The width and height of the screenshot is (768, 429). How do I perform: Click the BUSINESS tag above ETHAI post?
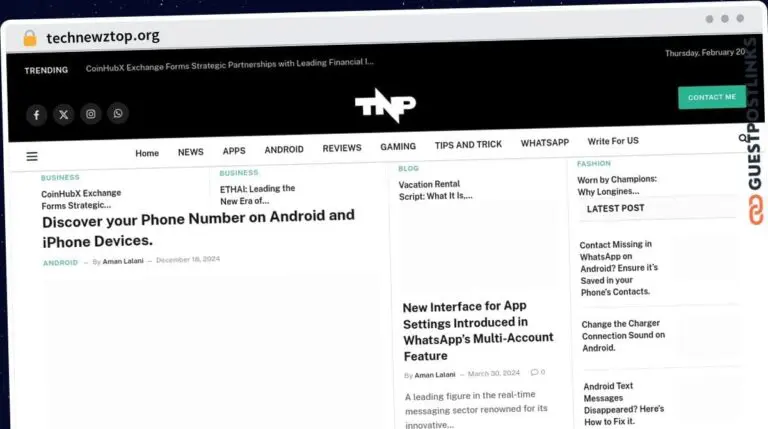coord(239,173)
